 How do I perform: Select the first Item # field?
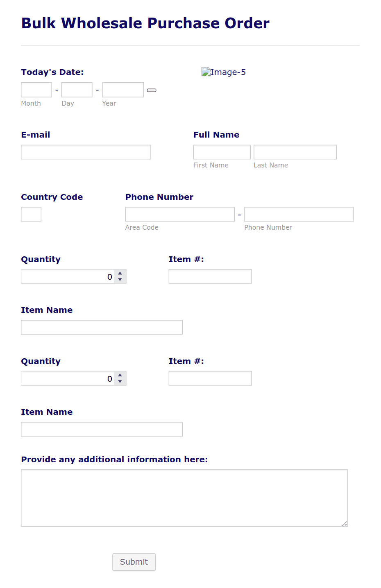pyautogui.click(x=210, y=276)
